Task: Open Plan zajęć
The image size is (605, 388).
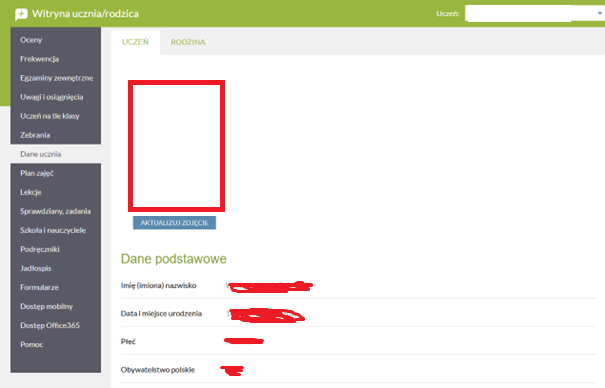Action: pos(56,173)
